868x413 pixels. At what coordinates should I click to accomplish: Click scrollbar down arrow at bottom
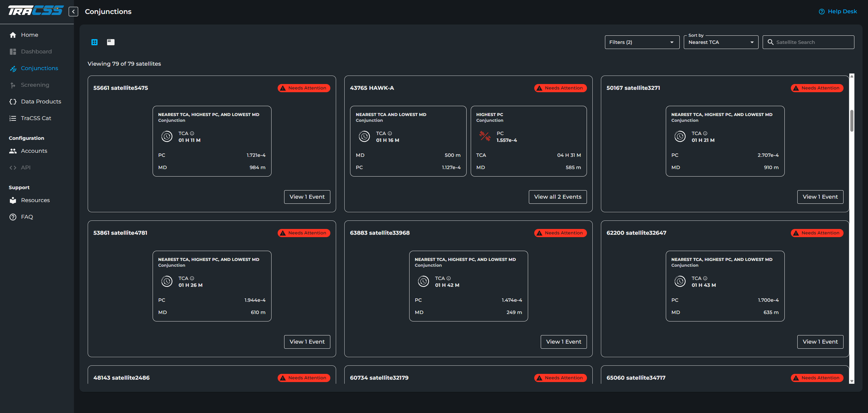(852, 381)
